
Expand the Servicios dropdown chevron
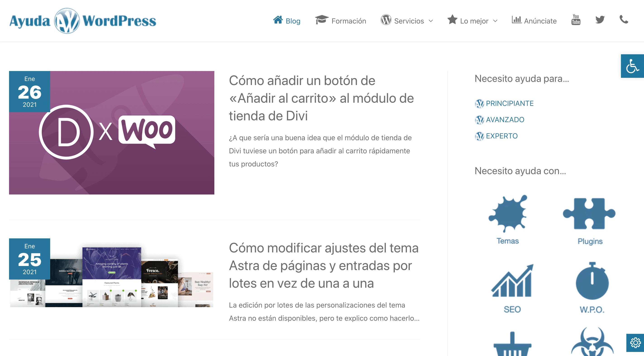tap(431, 21)
